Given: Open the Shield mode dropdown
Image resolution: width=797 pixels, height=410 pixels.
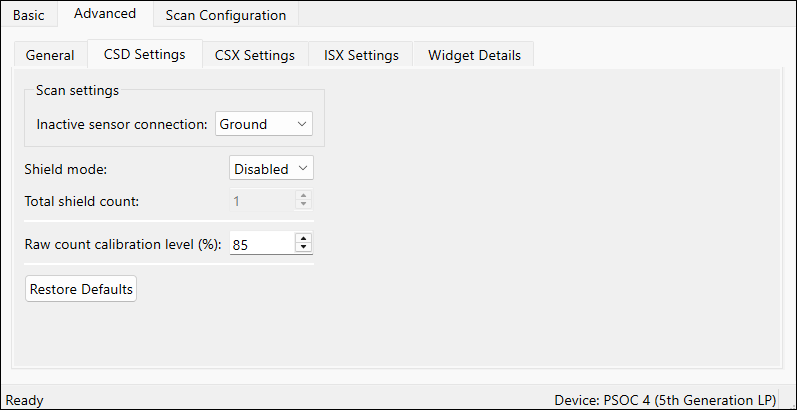Looking at the screenshot, I should point(271,169).
